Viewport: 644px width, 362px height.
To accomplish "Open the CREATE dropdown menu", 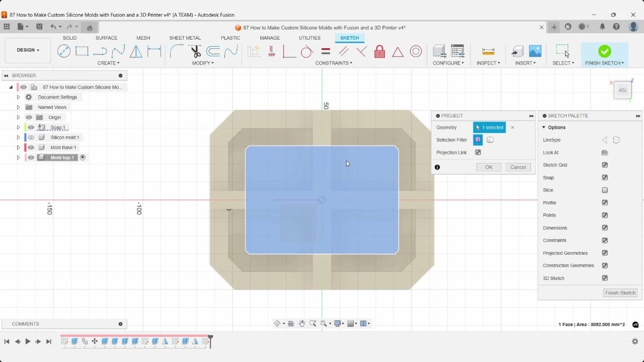I will (x=108, y=63).
